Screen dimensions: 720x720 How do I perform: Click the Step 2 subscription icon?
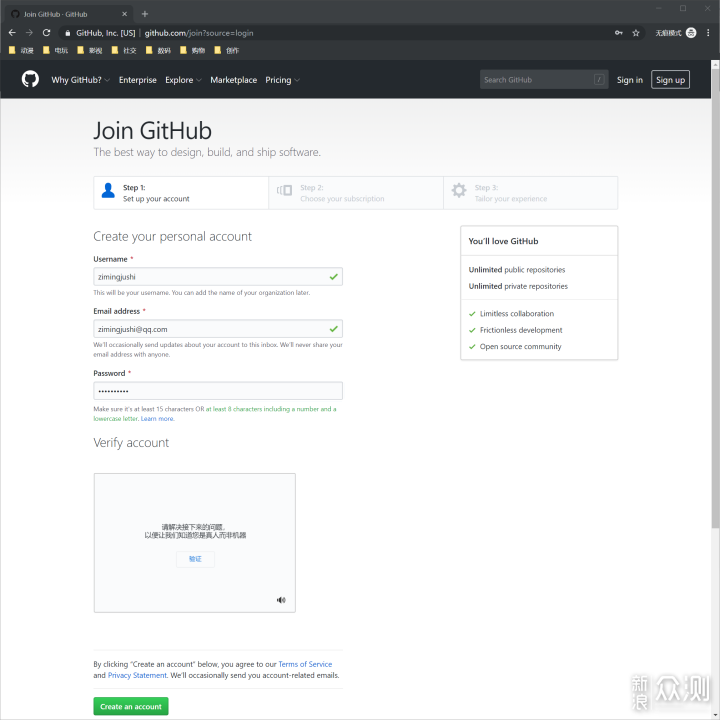coord(284,190)
